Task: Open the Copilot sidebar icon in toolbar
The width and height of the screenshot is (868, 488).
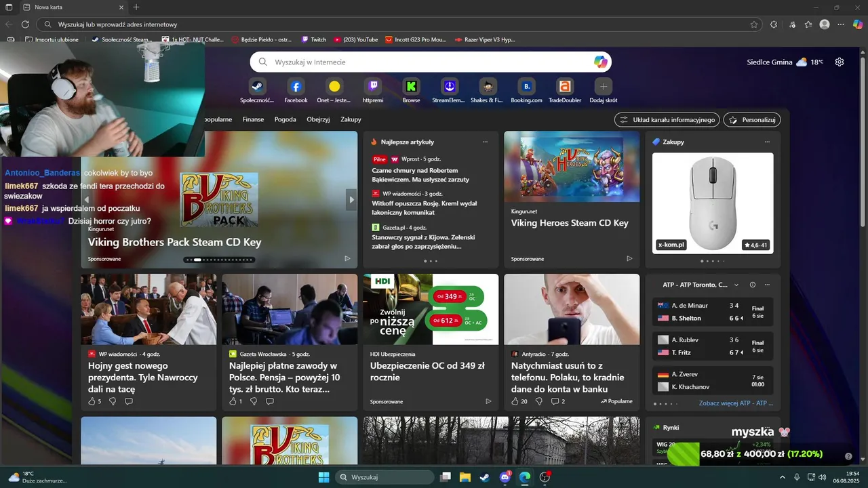Action: [x=858, y=24]
